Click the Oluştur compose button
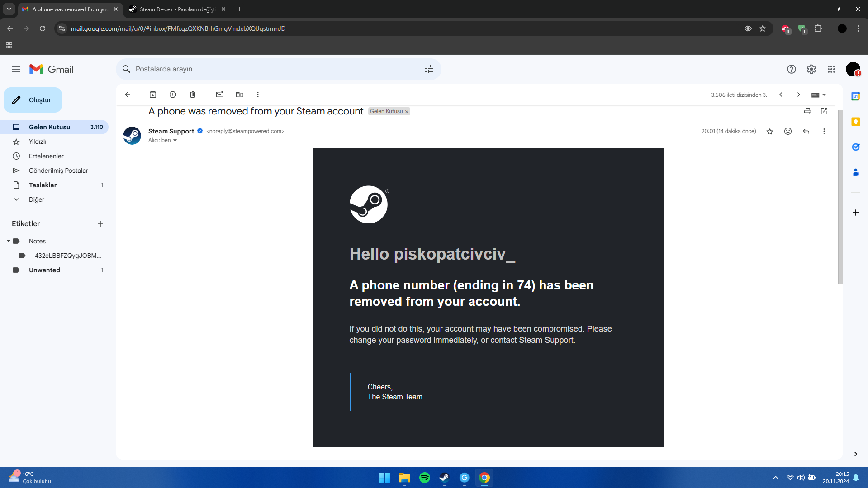 (33, 100)
